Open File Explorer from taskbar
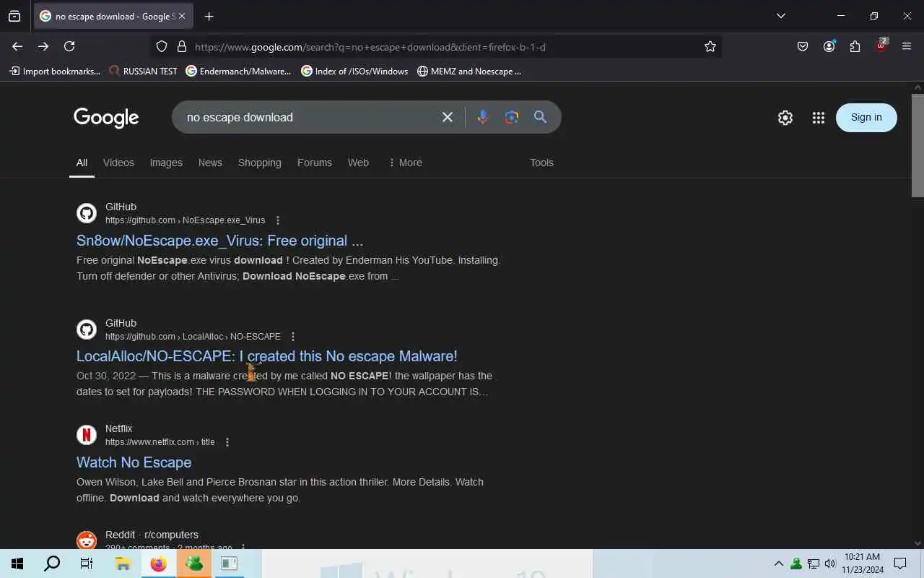The width and height of the screenshot is (924, 578). click(x=123, y=564)
